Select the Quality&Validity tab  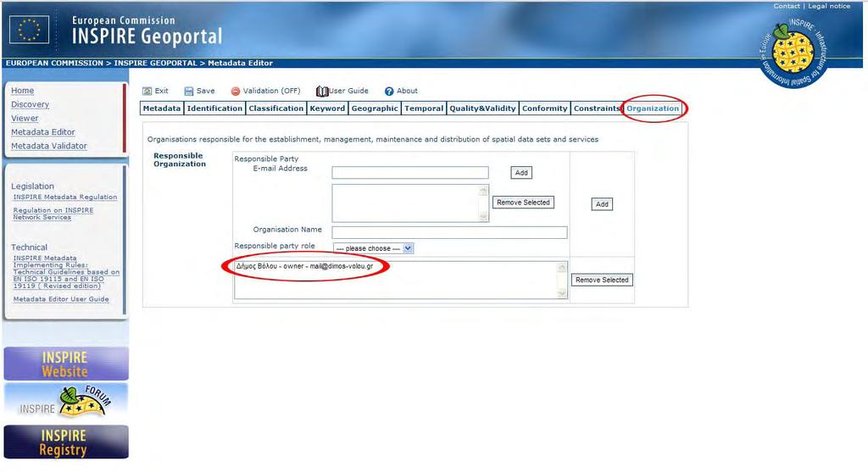(482, 108)
